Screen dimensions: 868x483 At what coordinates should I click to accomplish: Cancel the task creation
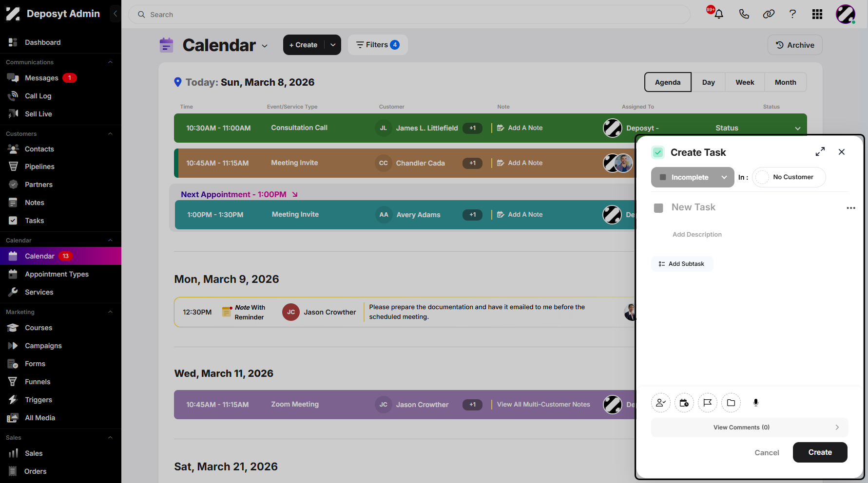(x=767, y=453)
